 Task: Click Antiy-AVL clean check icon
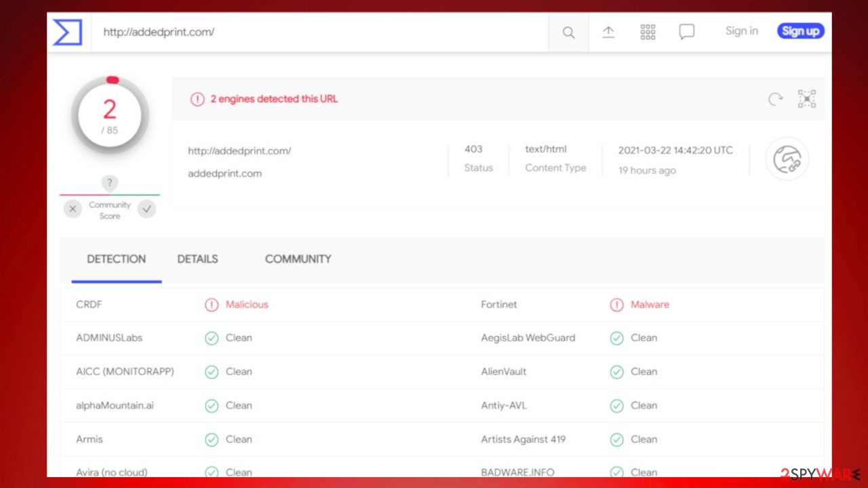[616, 405]
